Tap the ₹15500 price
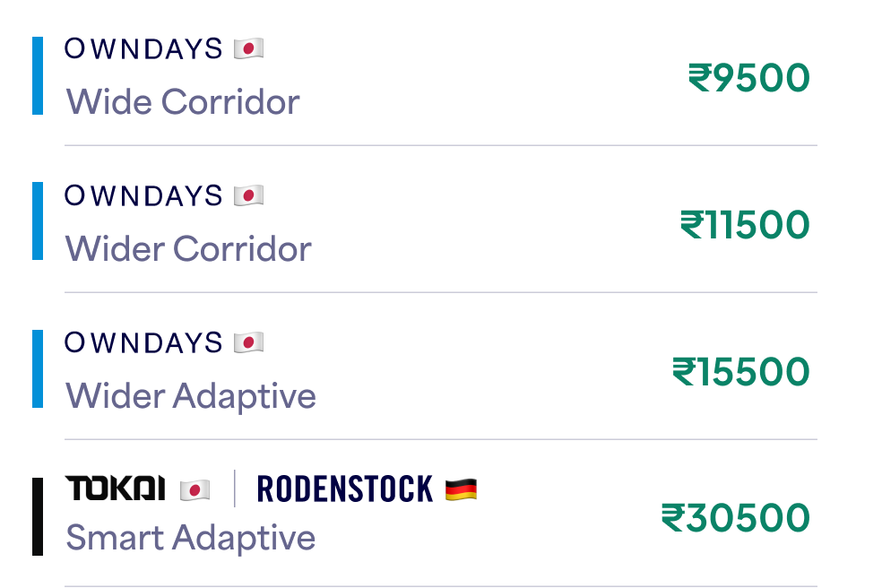This screenshot has height=588, width=882. point(740,372)
